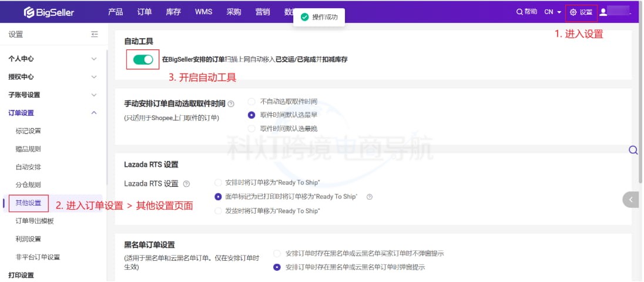
Task: Click the 操作成功 notification toast
Action: tap(318, 17)
